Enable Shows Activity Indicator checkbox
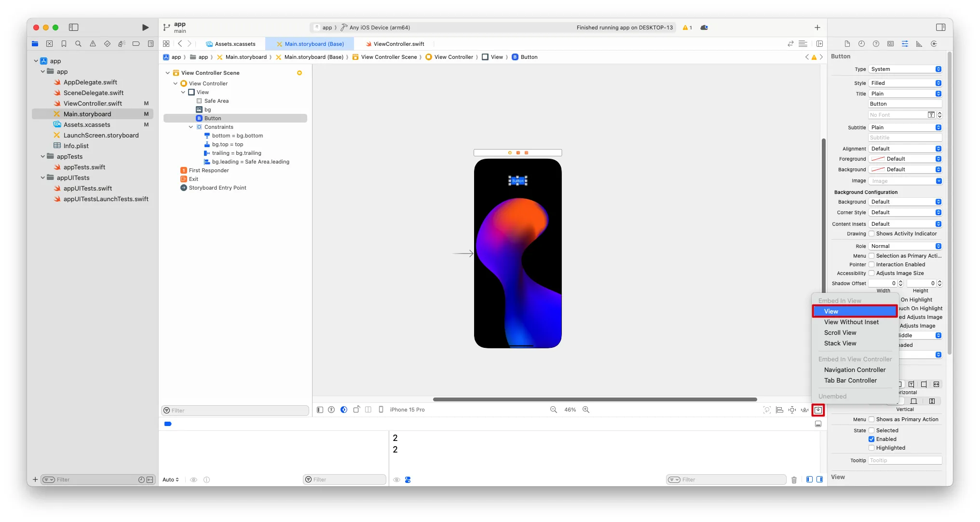This screenshot has height=522, width=980. click(x=871, y=234)
